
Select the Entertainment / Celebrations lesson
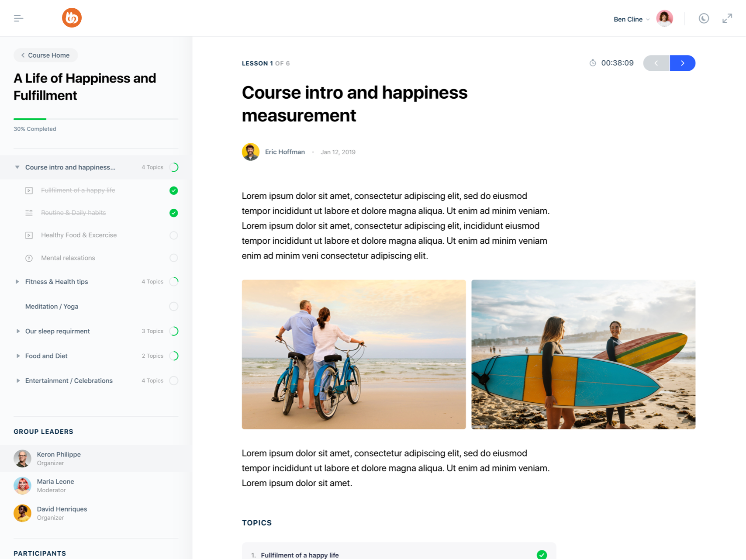(x=69, y=380)
